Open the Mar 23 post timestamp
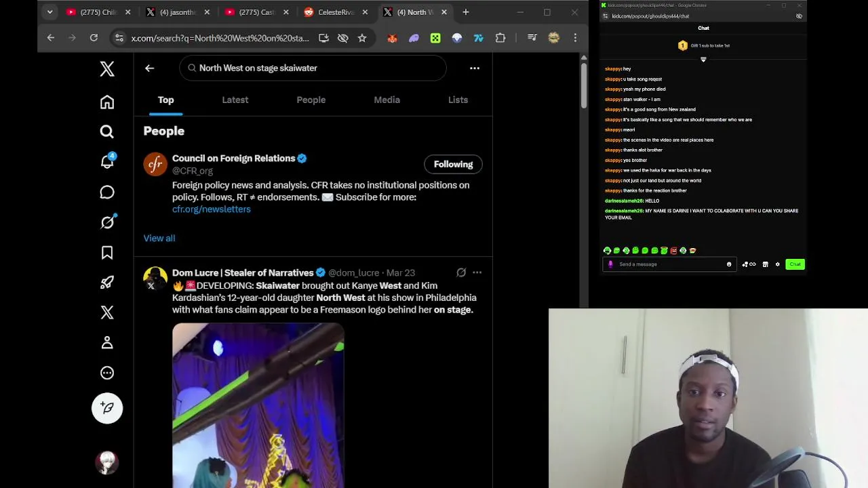The image size is (868, 488). tap(401, 272)
